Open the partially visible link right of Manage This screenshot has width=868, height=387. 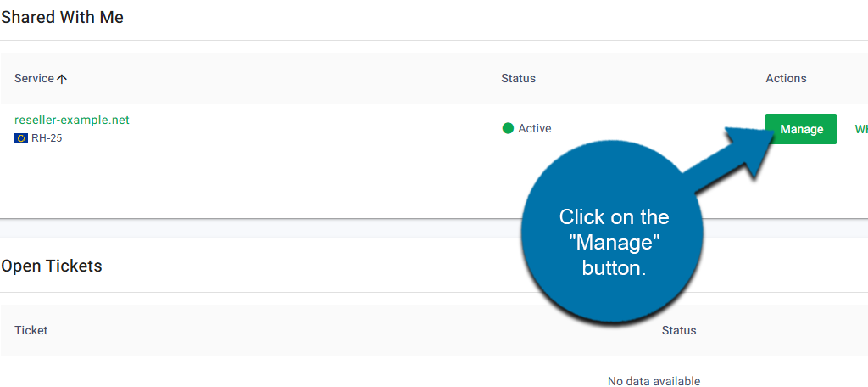[860, 129]
